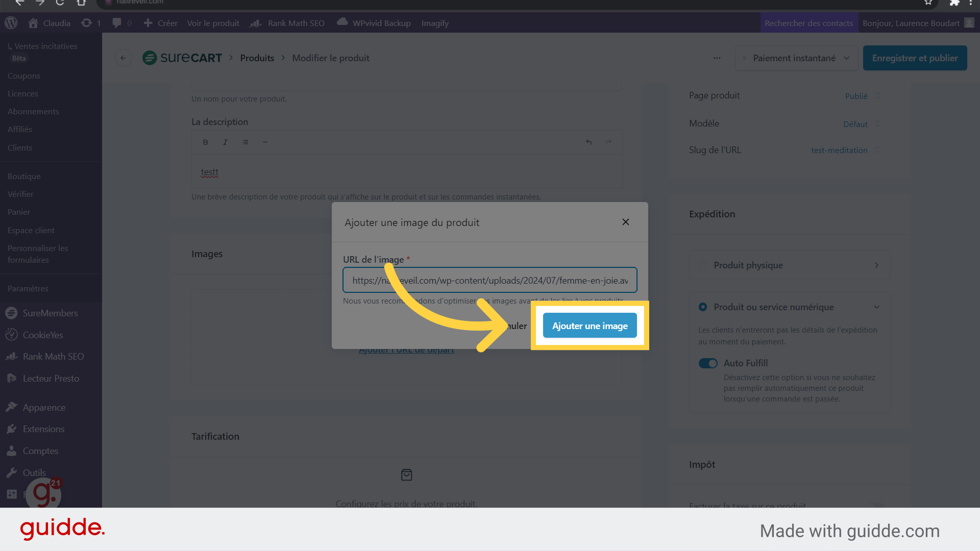Open the Paiement instantané dropdown
980x551 pixels.
pos(796,58)
